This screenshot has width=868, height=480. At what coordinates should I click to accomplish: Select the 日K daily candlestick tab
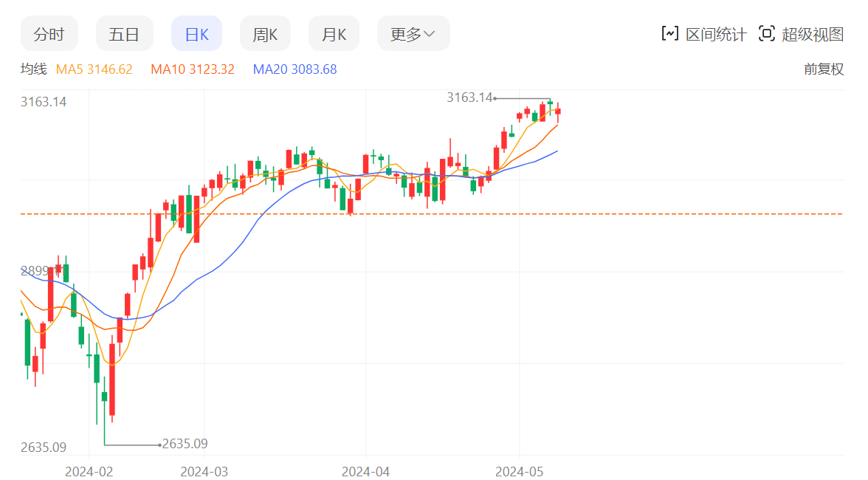coord(196,34)
